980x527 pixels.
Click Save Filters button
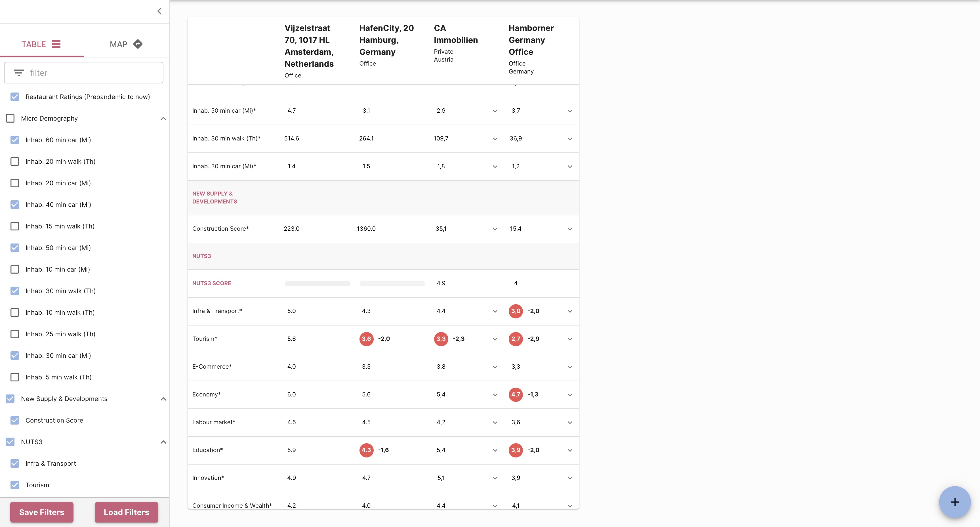coord(42,512)
